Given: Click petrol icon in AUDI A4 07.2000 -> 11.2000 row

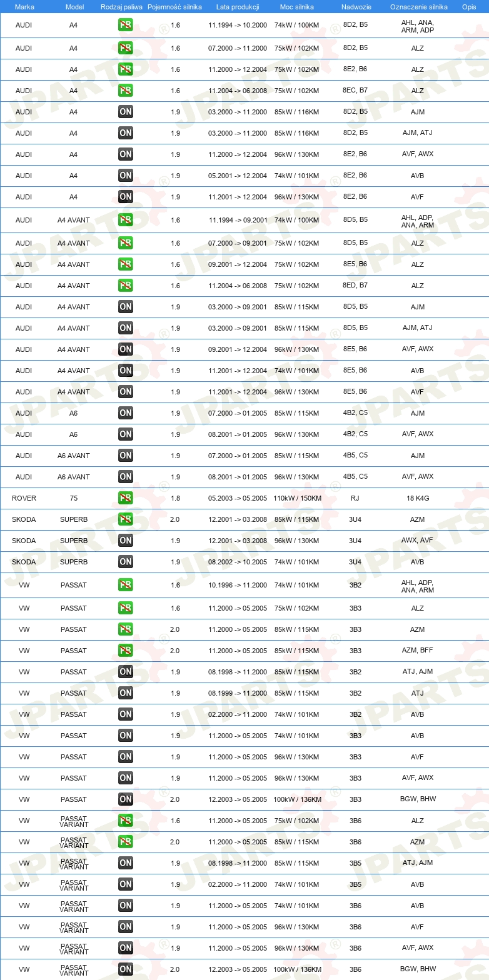Looking at the screenshot, I should click(126, 48).
